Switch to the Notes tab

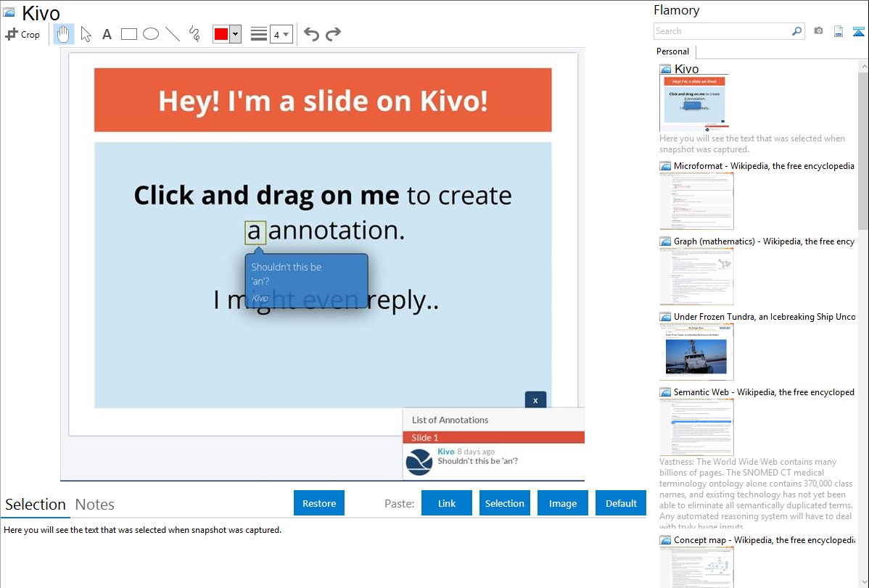(95, 505)
